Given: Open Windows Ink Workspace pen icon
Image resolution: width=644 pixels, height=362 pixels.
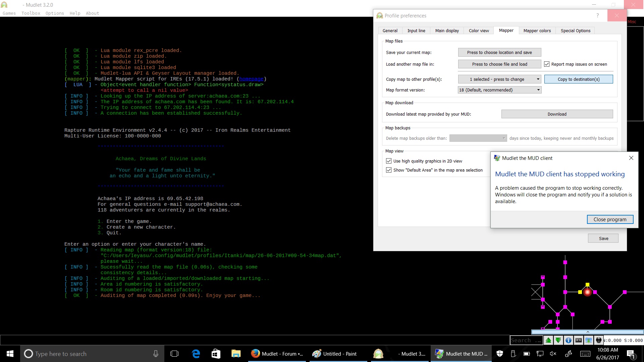Looking at the screenshot, I should 569,354.
